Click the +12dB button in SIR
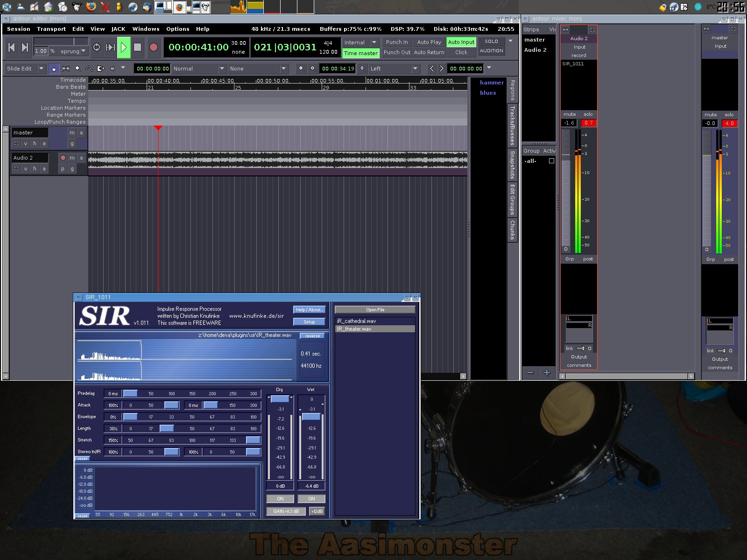 pyautogui.click(x=317, y=511)
